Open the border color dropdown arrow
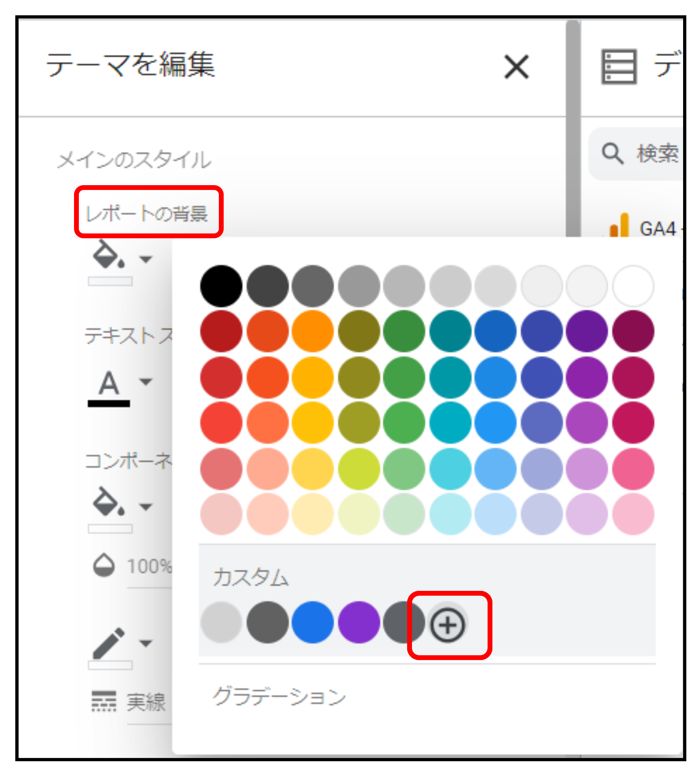Viewport: 700px width, 776px height. tap(146, 643)
